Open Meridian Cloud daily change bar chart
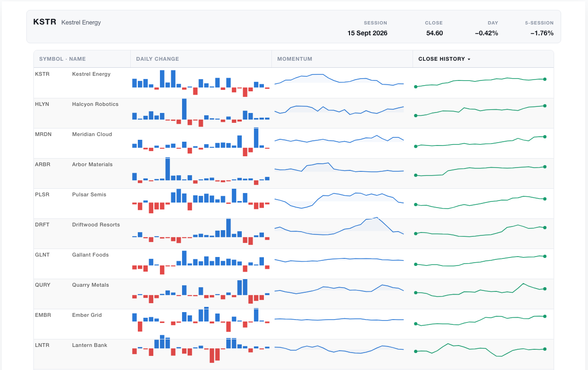 [x=201, y=142]
